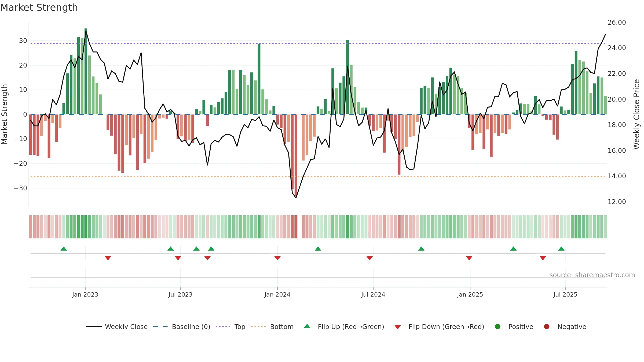The image size is (644, 362).
Task: Click the green Positive circle in legend
Action: tap(498, 327)
